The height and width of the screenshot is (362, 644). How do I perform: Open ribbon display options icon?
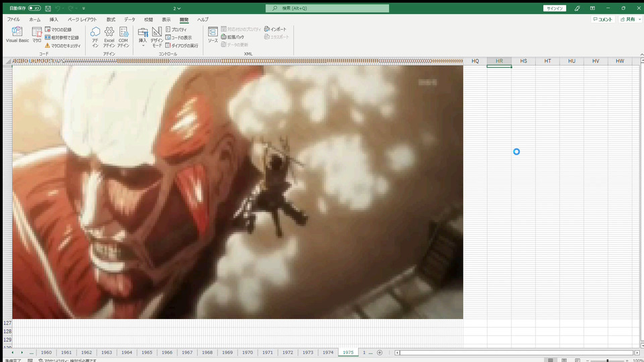(592, 8)
